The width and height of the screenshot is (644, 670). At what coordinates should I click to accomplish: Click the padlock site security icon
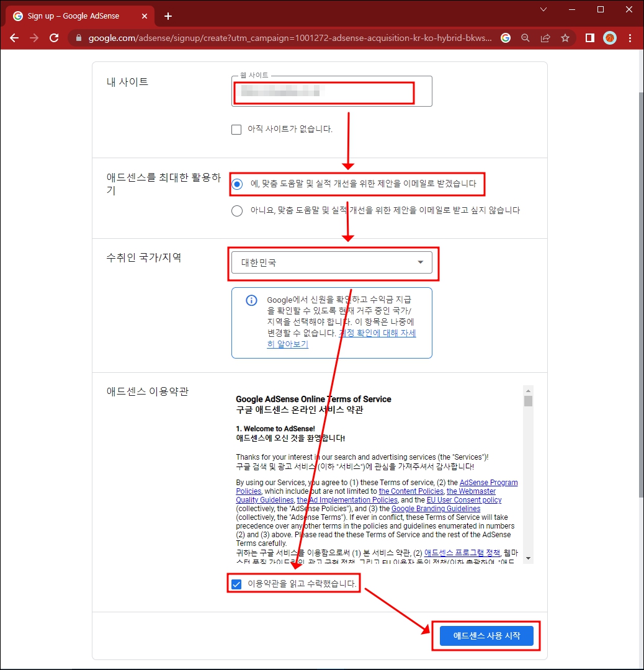[78, 38]
